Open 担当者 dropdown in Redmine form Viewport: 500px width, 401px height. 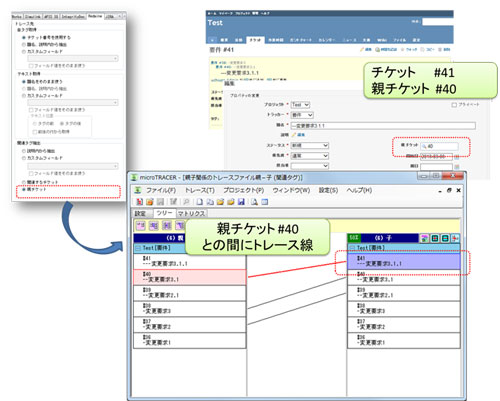pyautogui.click(x=310, y=166)
